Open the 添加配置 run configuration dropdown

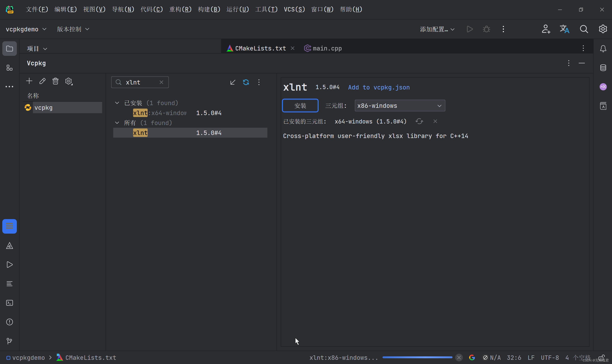(437, 29)
